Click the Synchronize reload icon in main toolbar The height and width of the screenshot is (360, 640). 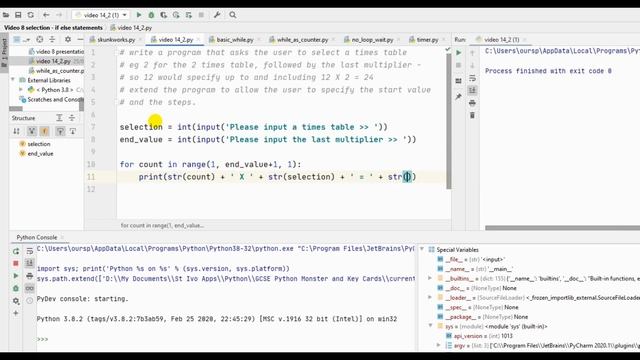point(31,15)
